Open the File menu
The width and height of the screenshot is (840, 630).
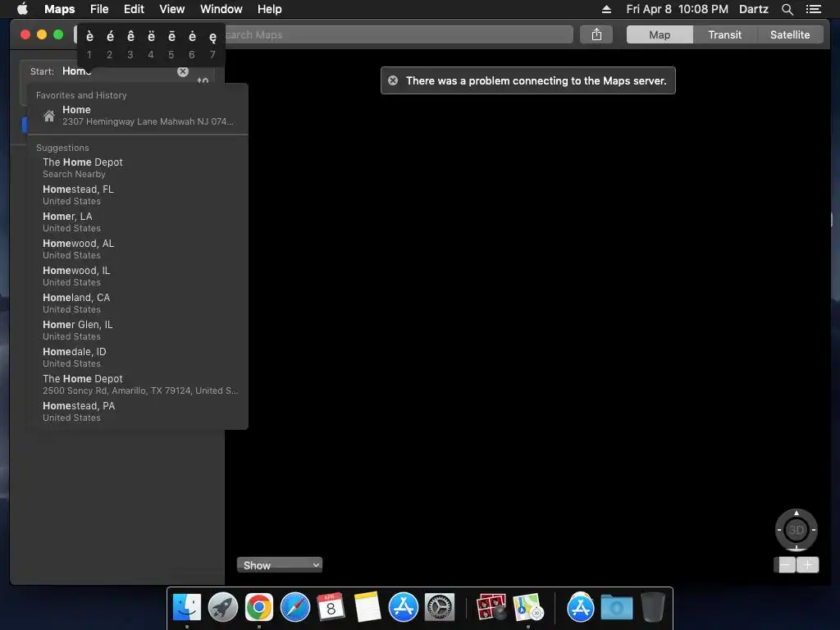click(x=99, y=9)
